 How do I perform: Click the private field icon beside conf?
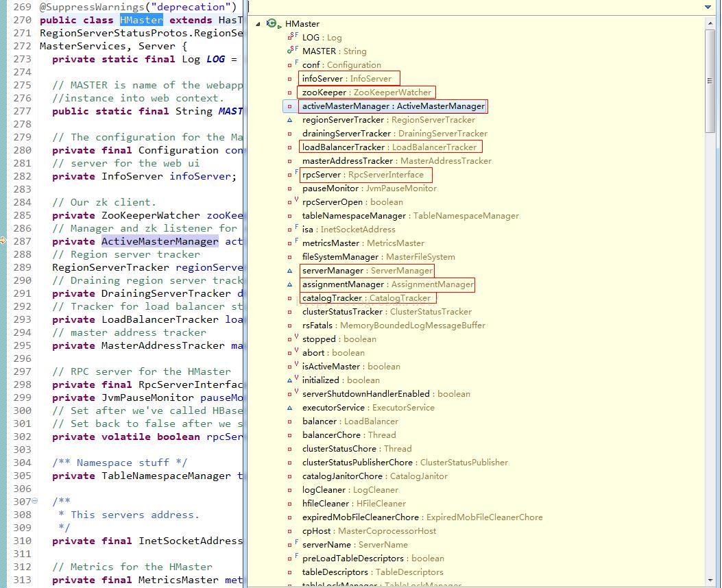292,64
